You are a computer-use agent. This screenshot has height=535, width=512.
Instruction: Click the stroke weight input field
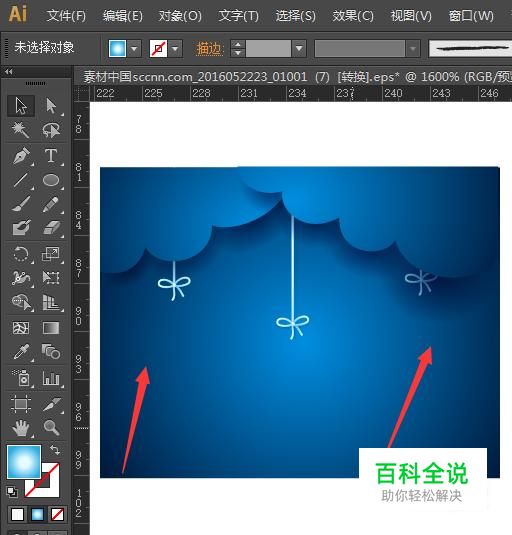click(268, 48)
